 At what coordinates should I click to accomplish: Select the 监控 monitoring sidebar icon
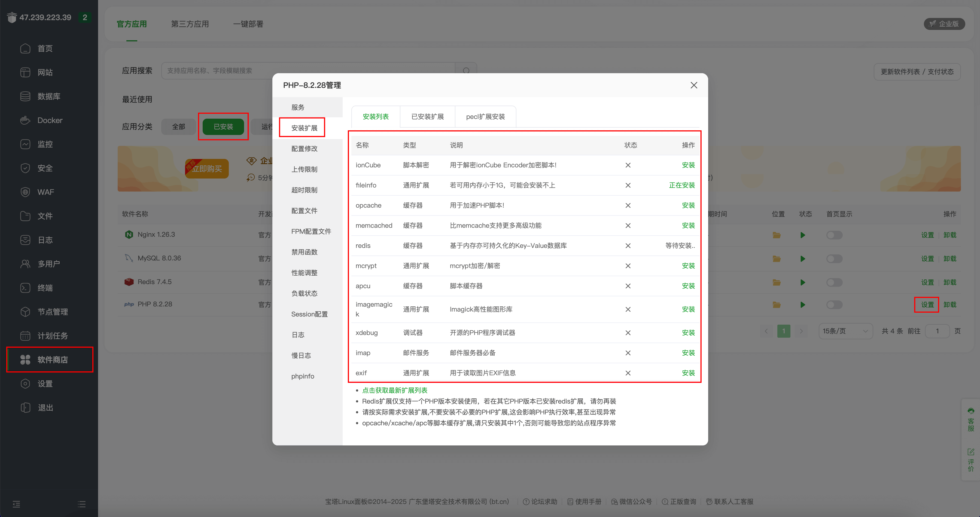(x=25, y=144)
